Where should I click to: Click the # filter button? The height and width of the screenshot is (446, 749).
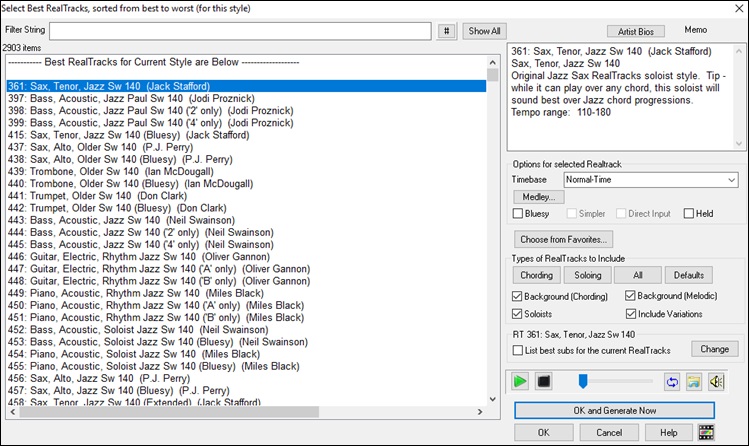pos(447,31)
